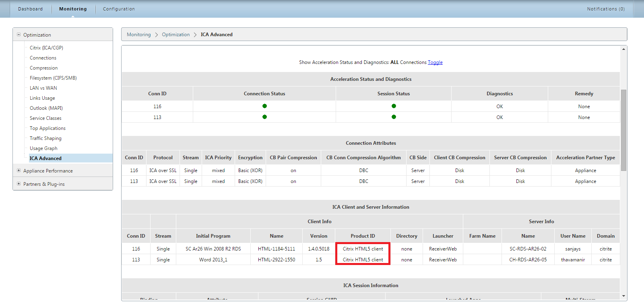This screenshot has height=302, width=644.
Task: Expand the Appliance Performance section
Action: [19, 171]
